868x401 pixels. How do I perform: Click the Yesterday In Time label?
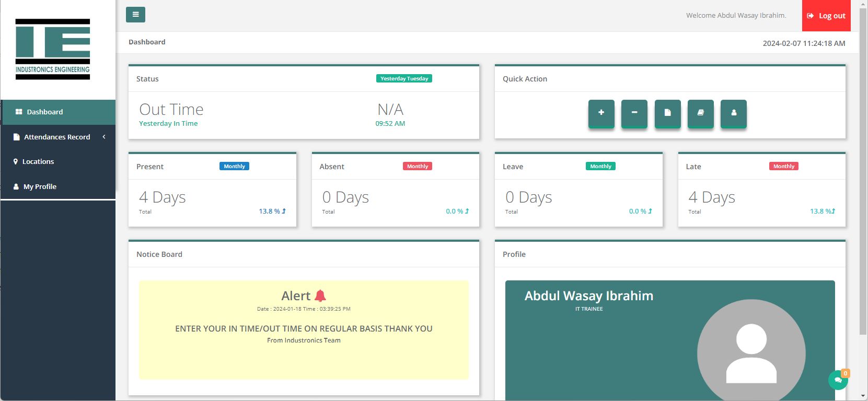[x=168, y=124]
